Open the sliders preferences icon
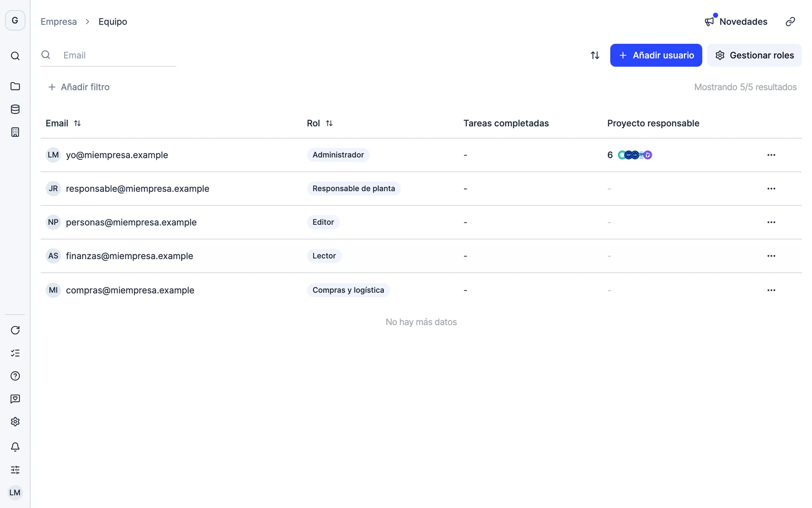 tap(15, 470)
